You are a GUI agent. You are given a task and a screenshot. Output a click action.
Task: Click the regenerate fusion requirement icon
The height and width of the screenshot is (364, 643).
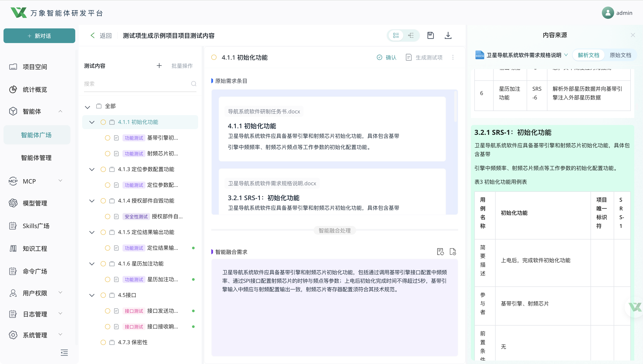(x=440, y=251)
